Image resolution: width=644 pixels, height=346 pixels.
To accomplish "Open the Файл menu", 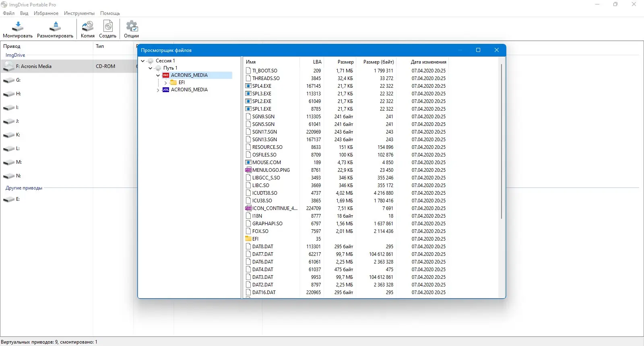I will pos(8,13).
